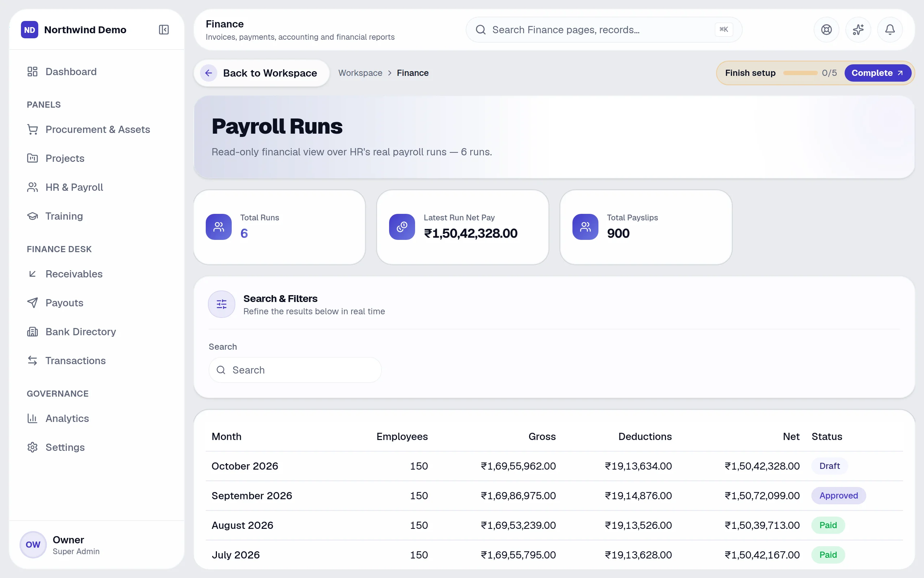Click the Total Runs card icon
The height and width of the screenshot is (578, 924).
(x=218, y=227)
